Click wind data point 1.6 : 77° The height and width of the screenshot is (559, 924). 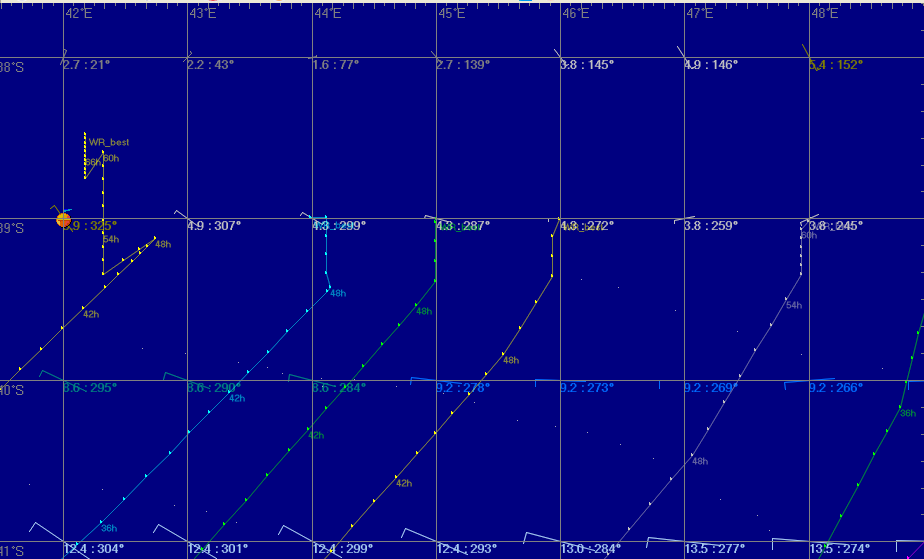335,65
